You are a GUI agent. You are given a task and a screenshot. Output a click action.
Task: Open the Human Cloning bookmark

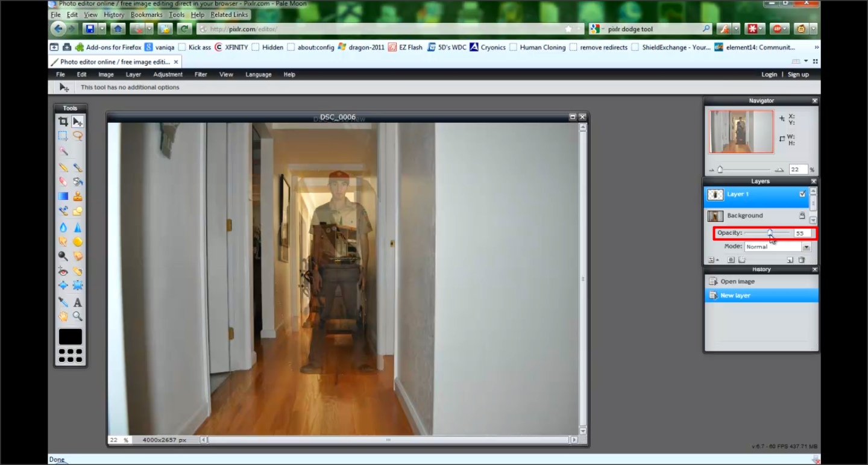tap(537, 48)
